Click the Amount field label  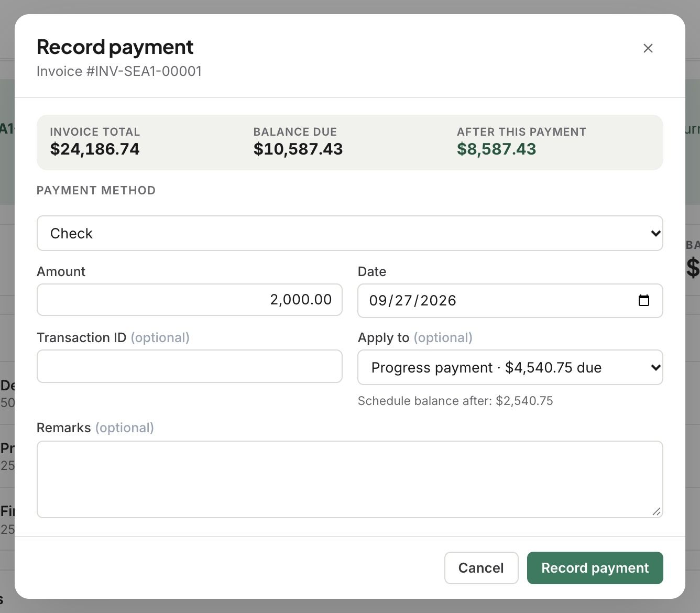pyautogui.click(x=61, y=271)
